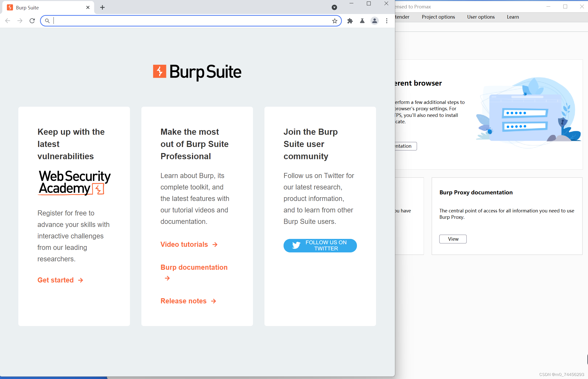588x379 pixels.
Task: Open the tab search dropdown arrow
Action: pos(334,7)
